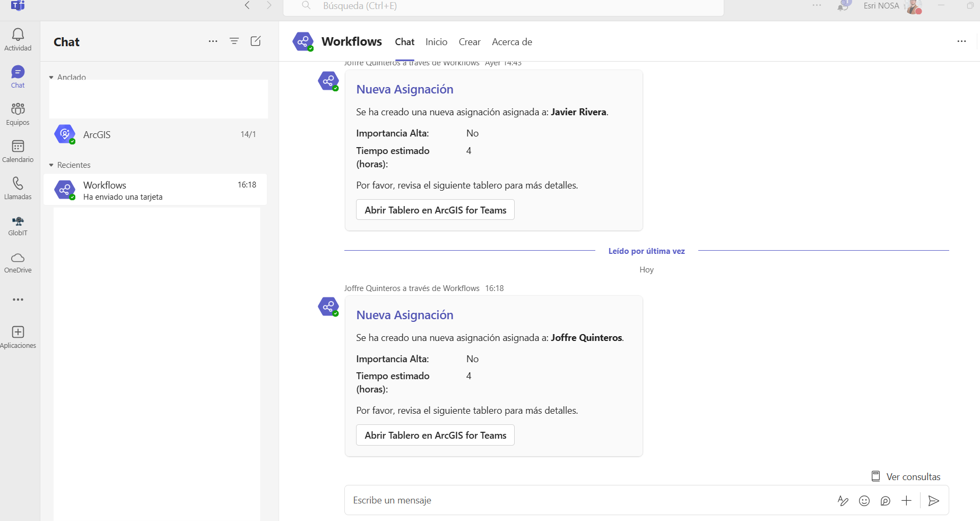Go forward with the right arrow

tap(269, 5)
